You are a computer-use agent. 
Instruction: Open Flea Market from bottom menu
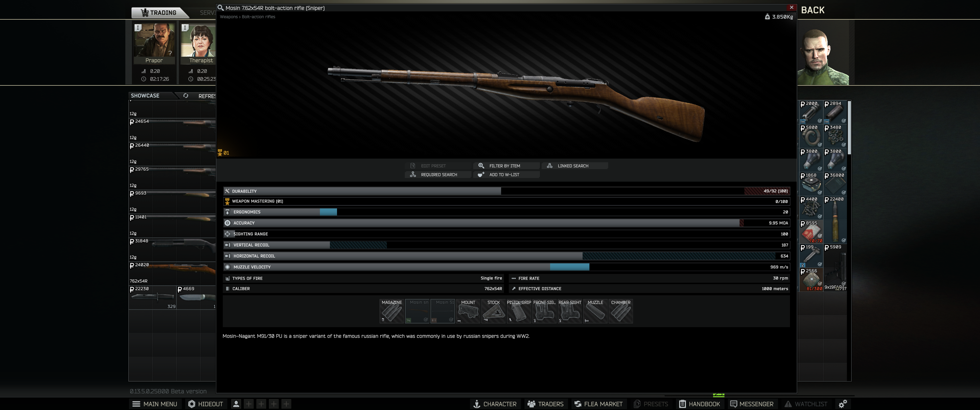(599, 404)
